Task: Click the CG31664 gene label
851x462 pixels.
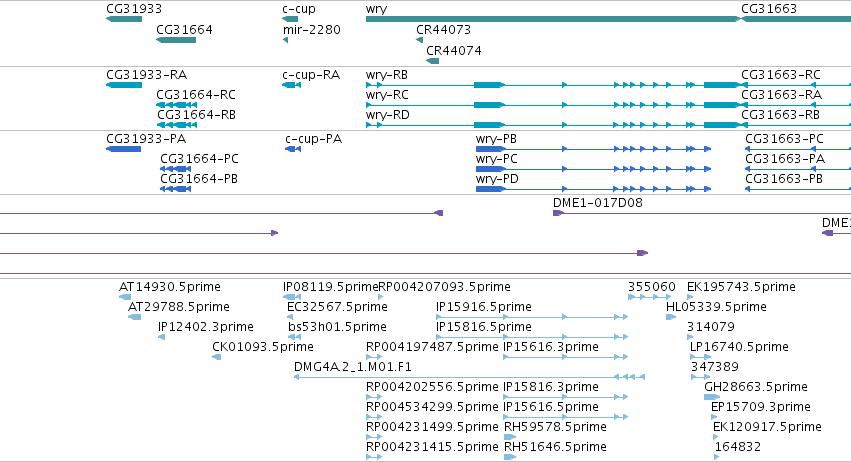Action: 184,30
